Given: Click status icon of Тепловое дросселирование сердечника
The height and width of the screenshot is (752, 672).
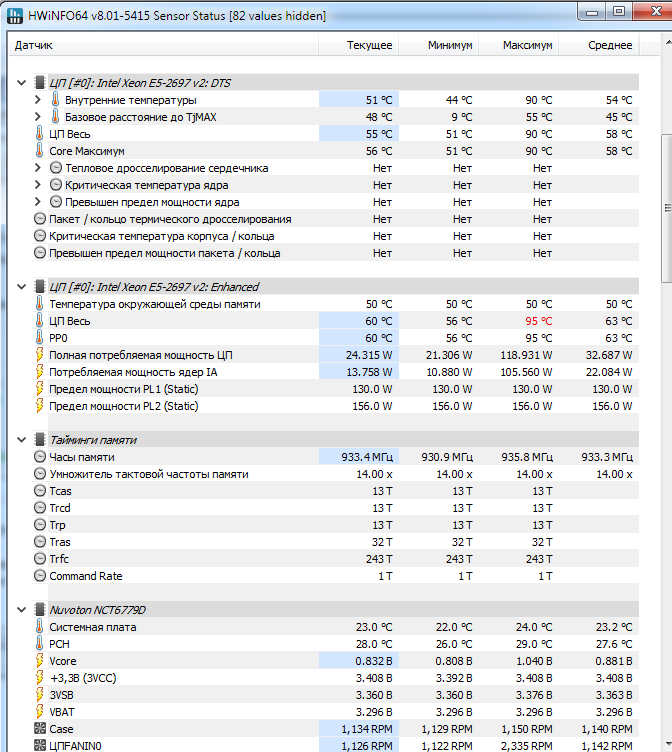Looking at the screenshot, I should pyautogui.click(x=56, y=168).
